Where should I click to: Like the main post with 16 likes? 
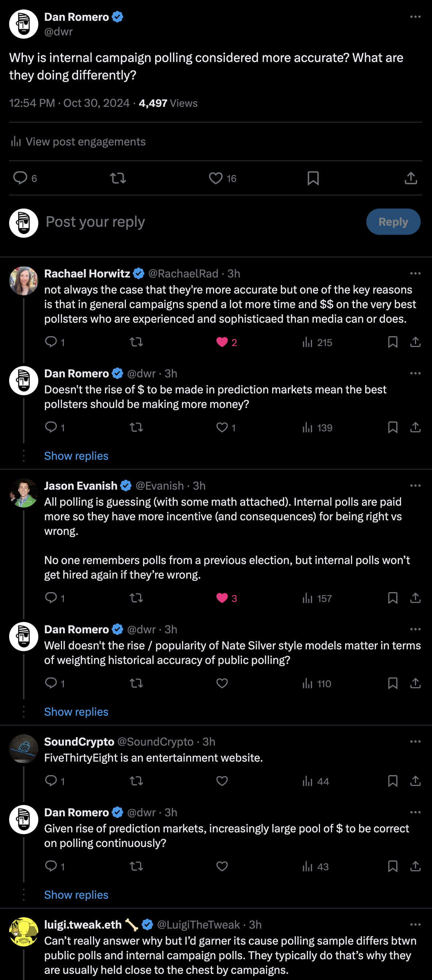point(216,178)
